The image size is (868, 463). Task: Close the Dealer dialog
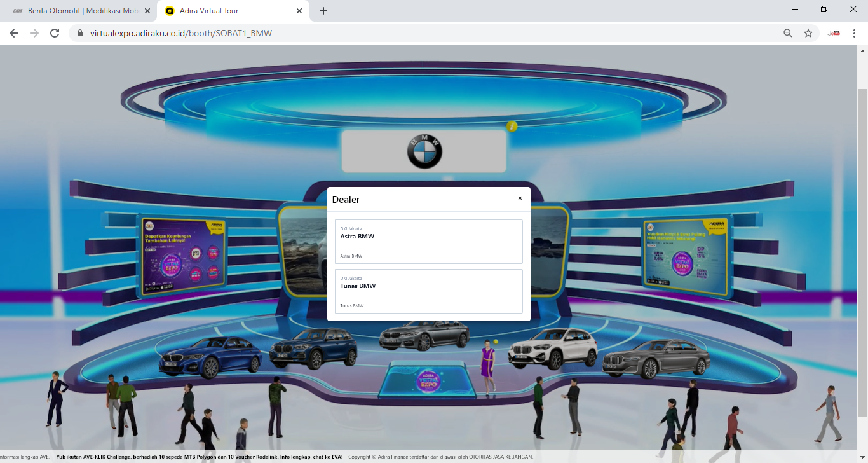(520, 198)
